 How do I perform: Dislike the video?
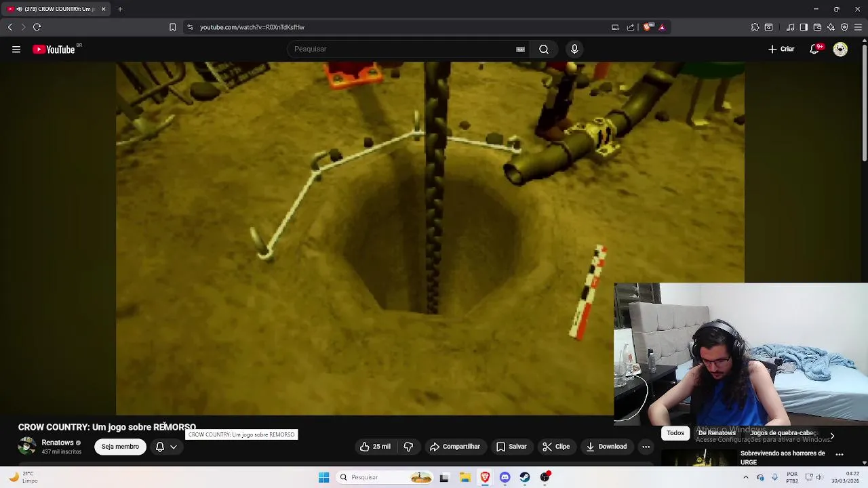pyautogui.click(x=408, y=447)
